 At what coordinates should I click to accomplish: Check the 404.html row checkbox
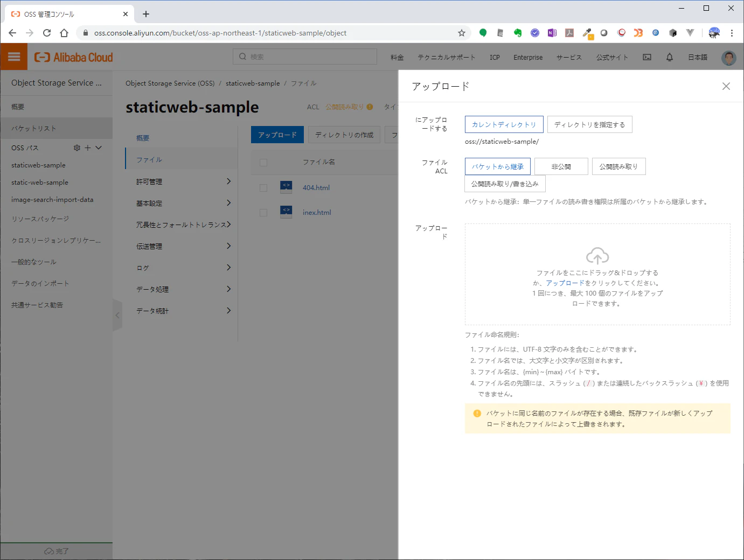(263, 187)
